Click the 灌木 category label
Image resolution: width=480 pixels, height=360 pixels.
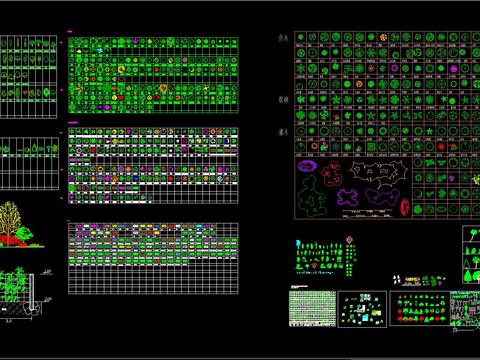283,132
